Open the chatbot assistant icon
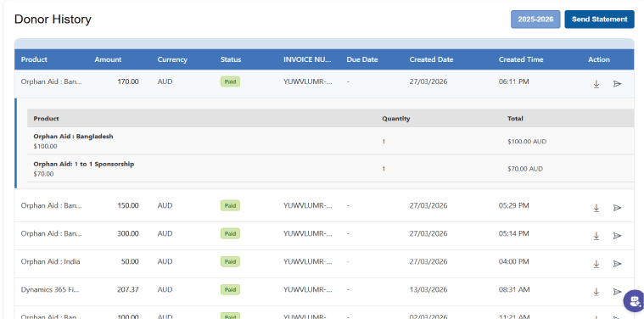 (635, 301)
